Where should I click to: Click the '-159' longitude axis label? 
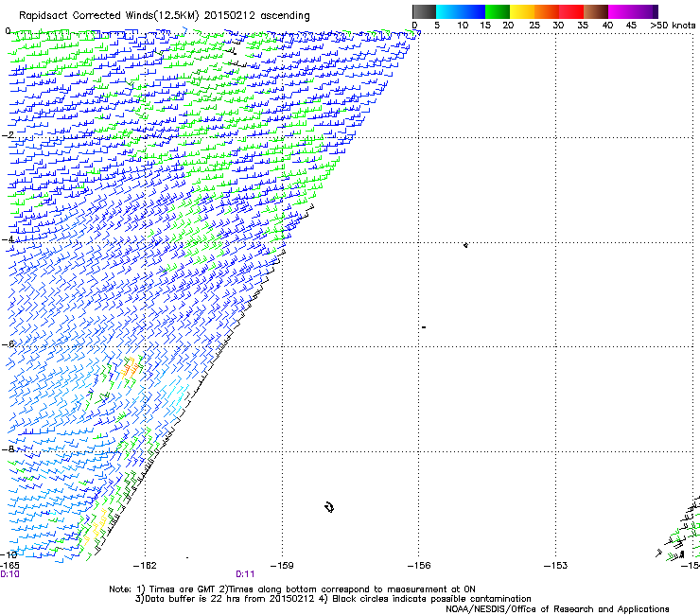click(x=282, y=566)
